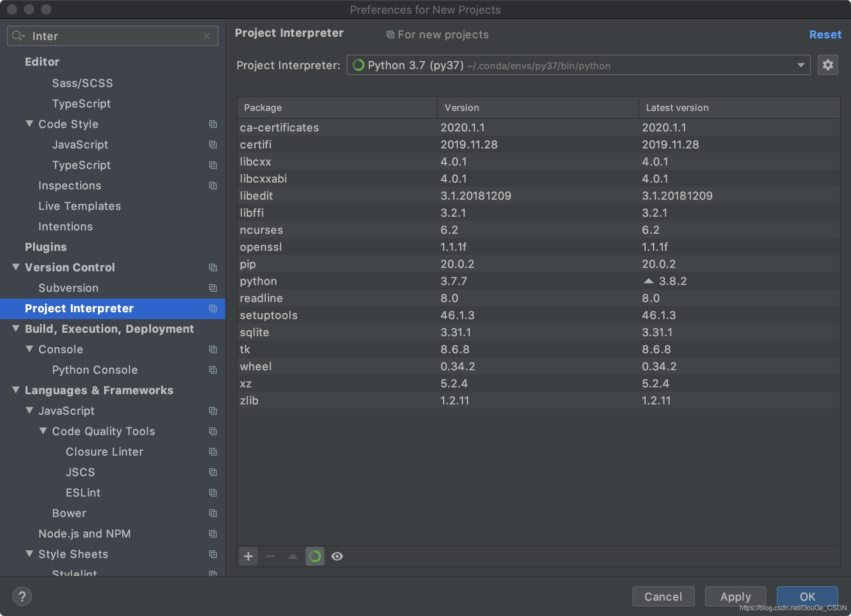Click project-level icon beside Console
This screenshot has height=616, width=851.
(x=213, y=349)
